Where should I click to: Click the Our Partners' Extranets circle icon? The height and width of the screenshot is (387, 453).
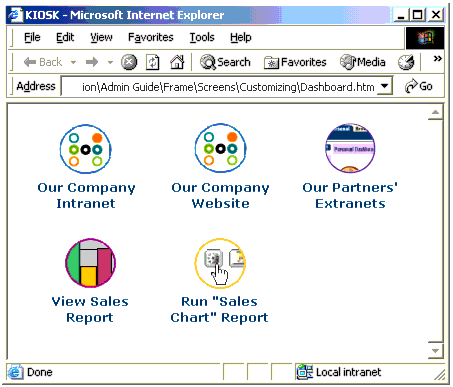pyautogui.click(x=350, y=148)
